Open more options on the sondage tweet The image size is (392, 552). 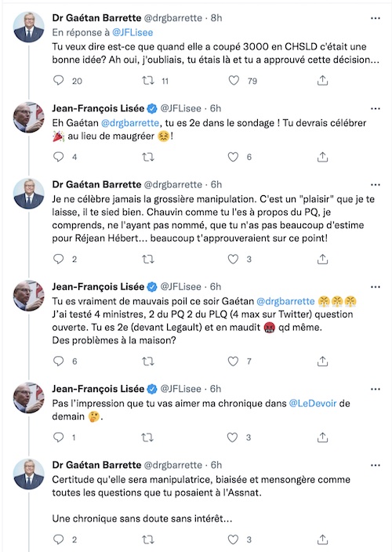point(376,108)
